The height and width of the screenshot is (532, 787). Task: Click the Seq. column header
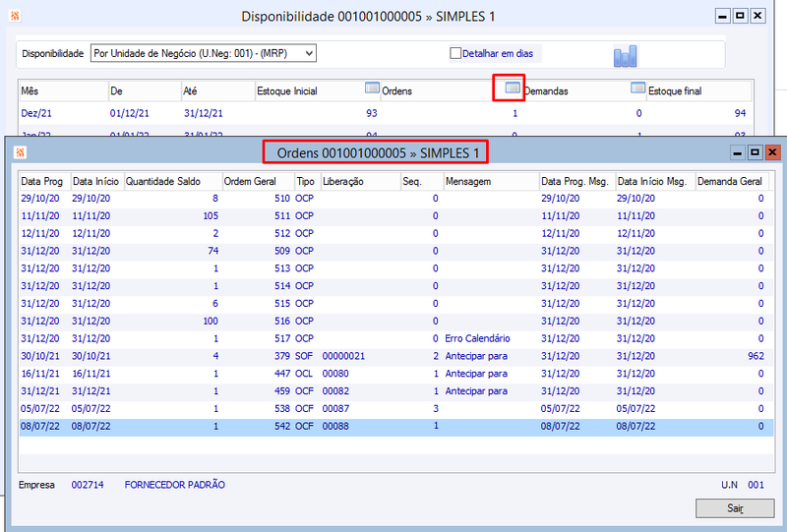tap(422, 181)
